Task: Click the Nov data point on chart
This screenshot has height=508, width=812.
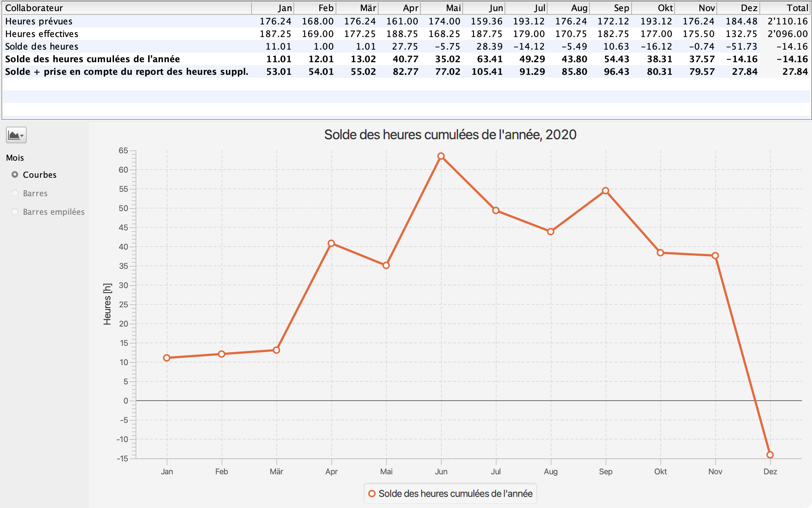Action: click(x=715, y=255)
